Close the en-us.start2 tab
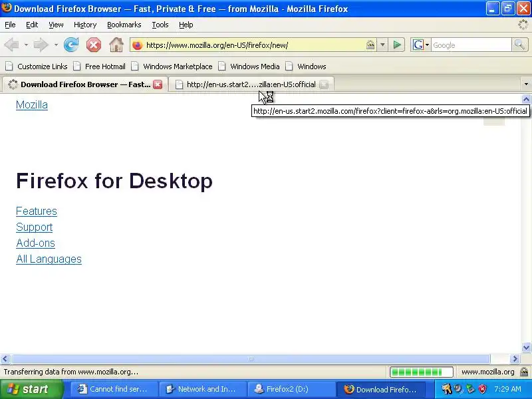 coord(324,84)
